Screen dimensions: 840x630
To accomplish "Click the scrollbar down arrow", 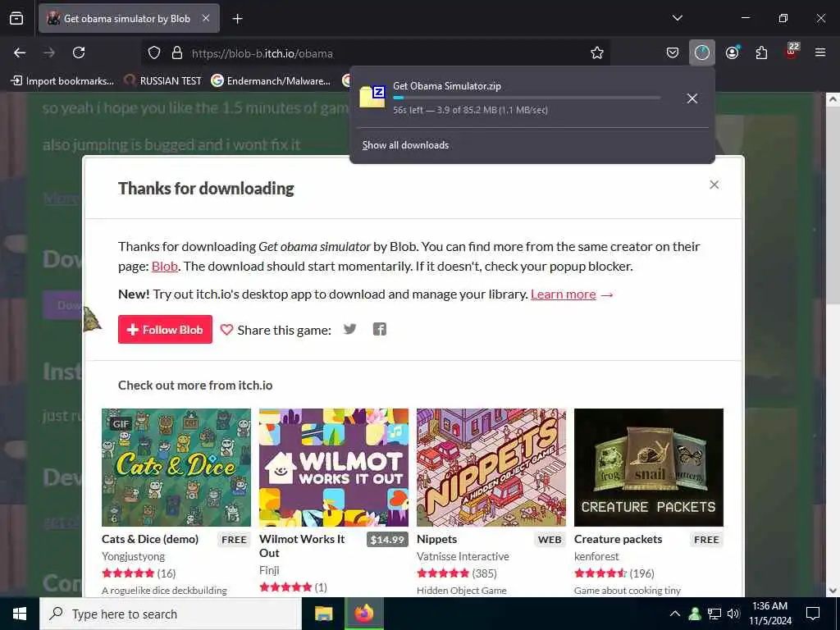I will coord(832,591).
